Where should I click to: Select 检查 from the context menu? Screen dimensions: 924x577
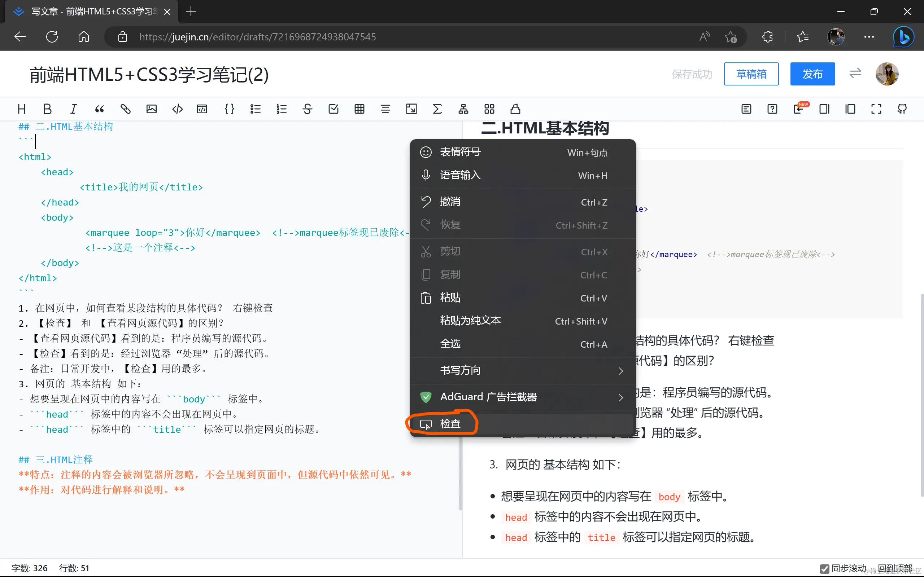click(x=450, y=424)
